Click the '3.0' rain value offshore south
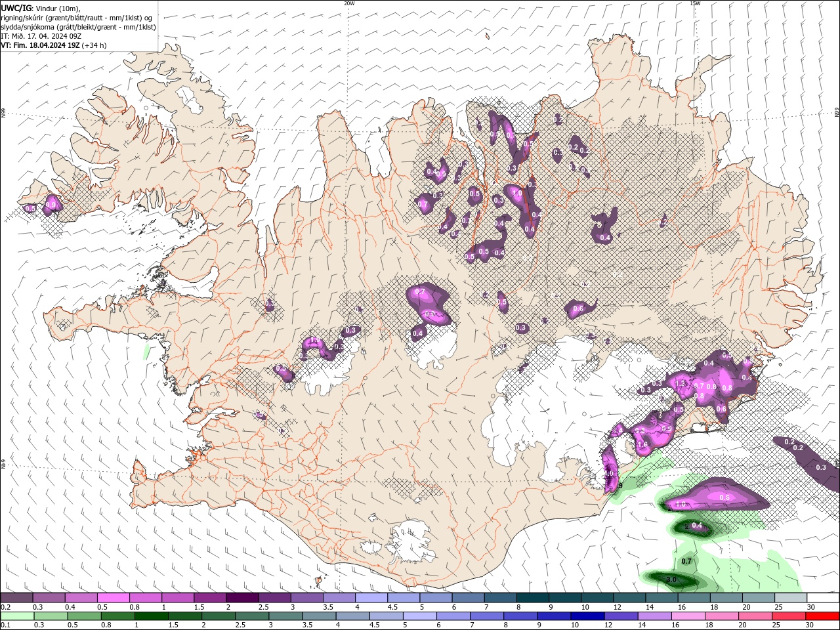The height and width of the screenshot is (630, 840). pyautogui.click(x=671, y=580)
